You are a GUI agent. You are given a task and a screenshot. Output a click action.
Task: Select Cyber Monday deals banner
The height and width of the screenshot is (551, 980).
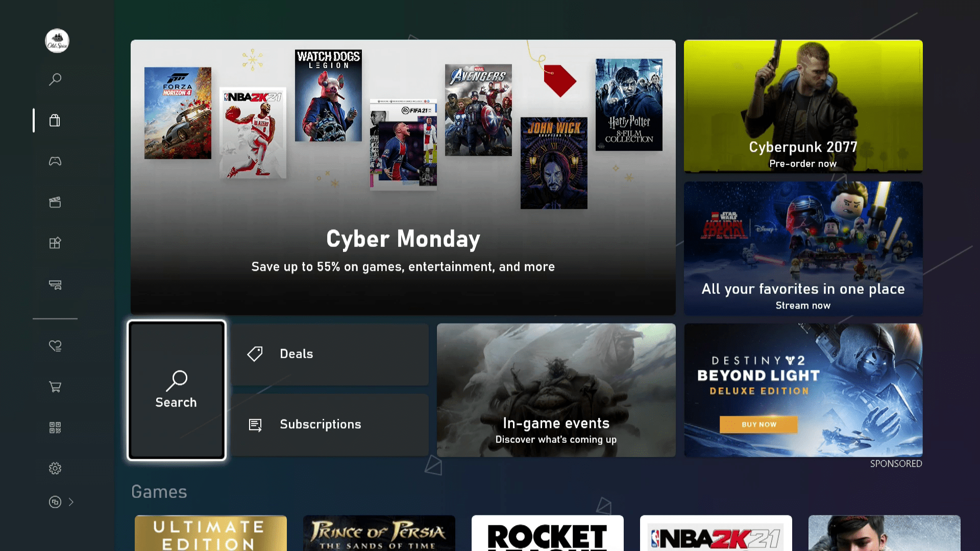[403, 177]
